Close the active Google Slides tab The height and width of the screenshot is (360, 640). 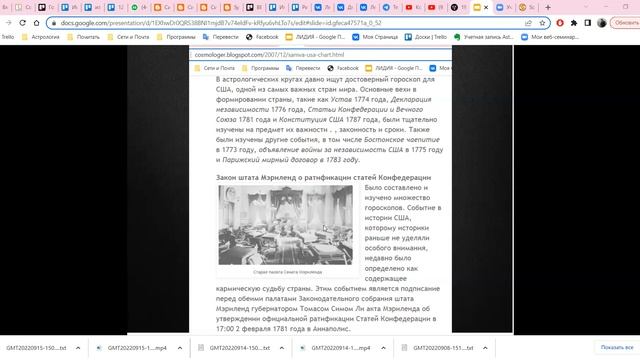pyautogui.click(x=486, y=7)
